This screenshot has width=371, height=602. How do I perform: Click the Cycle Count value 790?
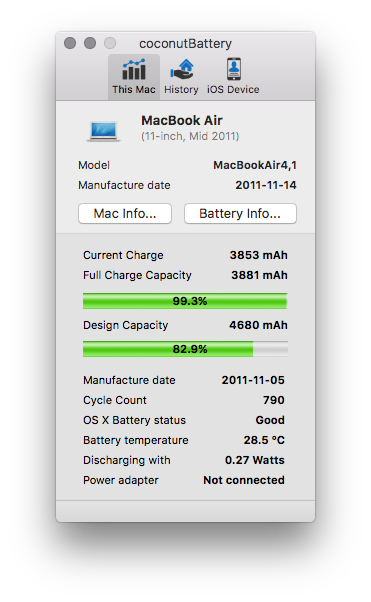click(x=274, y=400)
